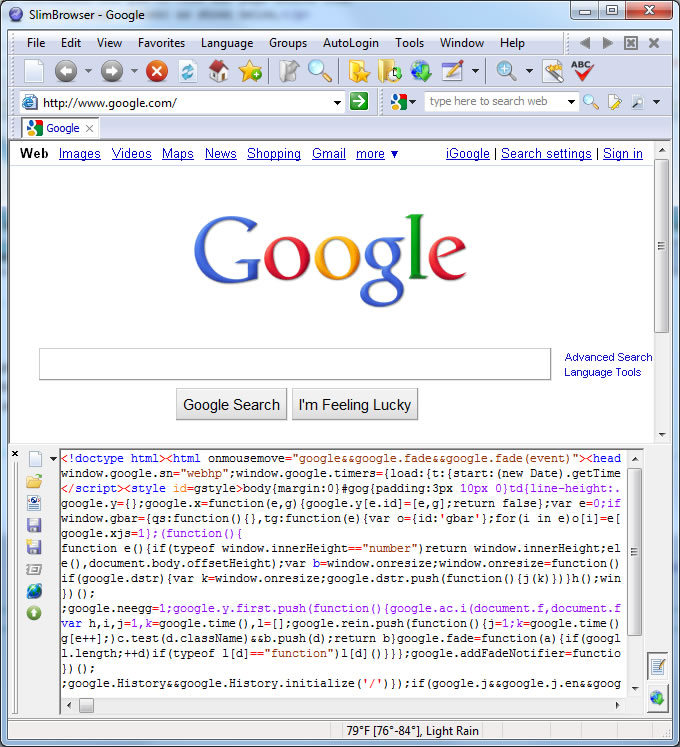Viewport: 680px width, 747px height.
Task: Expand the search toolbar options dropdown
Action: 657,102
